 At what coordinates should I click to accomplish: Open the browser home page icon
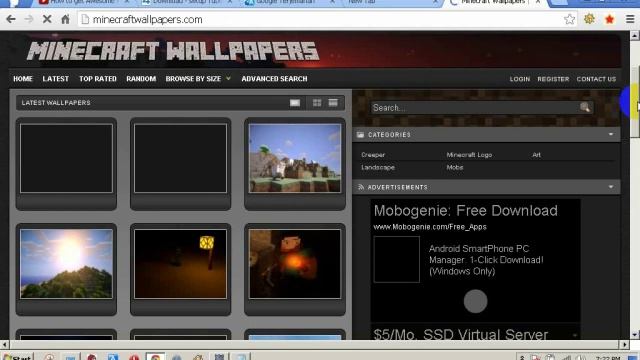[65, 19]
